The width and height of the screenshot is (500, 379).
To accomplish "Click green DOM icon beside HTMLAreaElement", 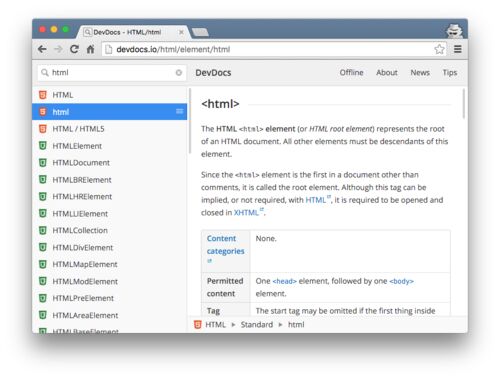I will click(43, 315).
